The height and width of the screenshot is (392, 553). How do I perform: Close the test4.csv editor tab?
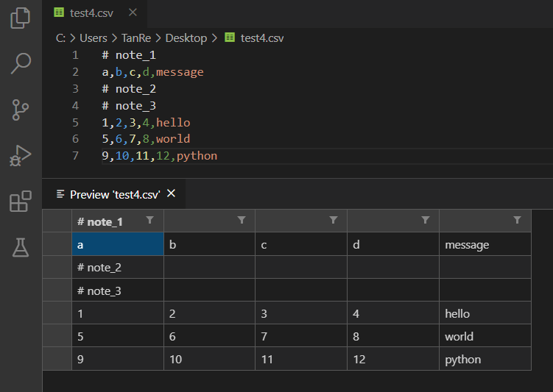tap(133, 13)
